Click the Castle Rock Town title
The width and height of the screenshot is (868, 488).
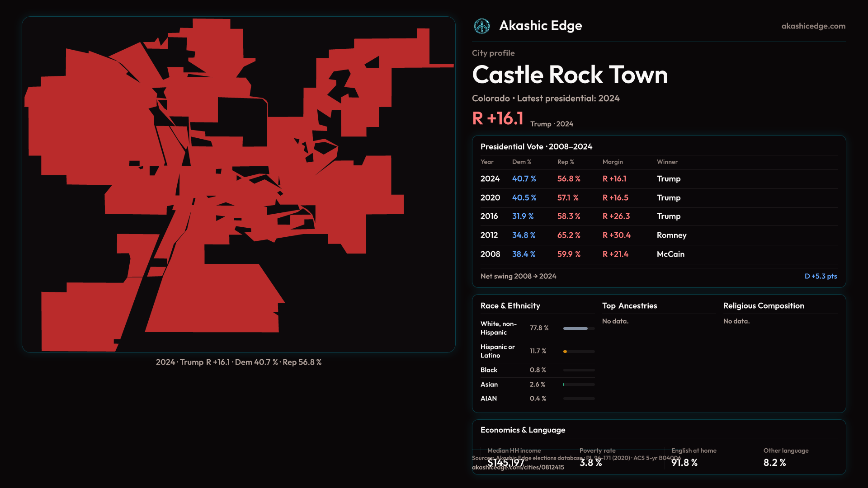pos(570,75)
